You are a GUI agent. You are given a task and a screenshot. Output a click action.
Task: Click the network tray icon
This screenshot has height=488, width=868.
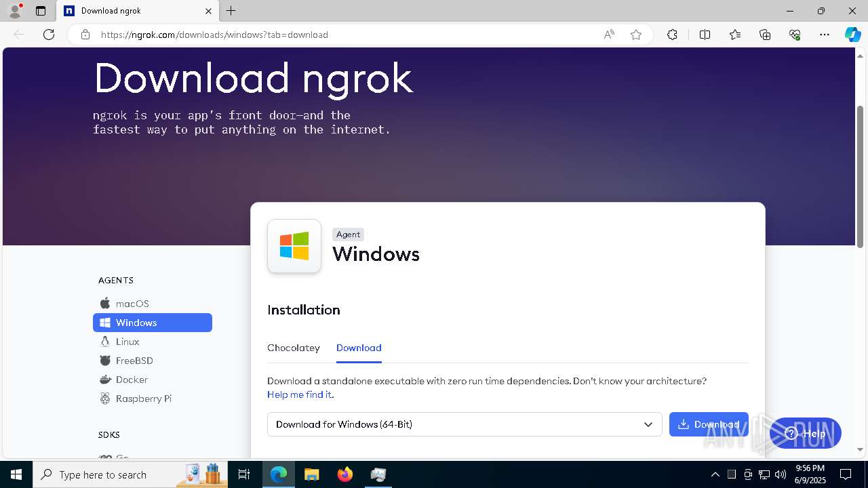[764, 474]
